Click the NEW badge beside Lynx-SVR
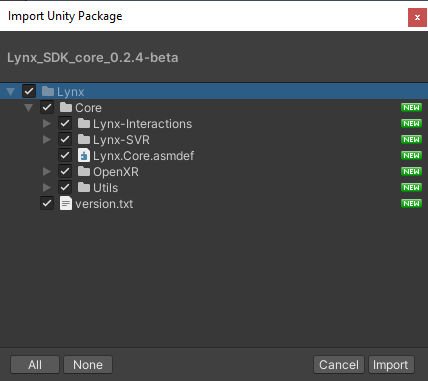 pyautogui.click(x=412, y=139)
